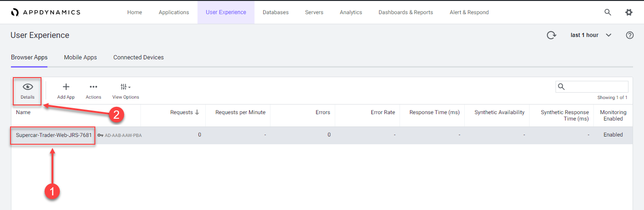Sort by Synthetic Availability column
This screenshot has width=644, height=210.
[x=499, y=112]
